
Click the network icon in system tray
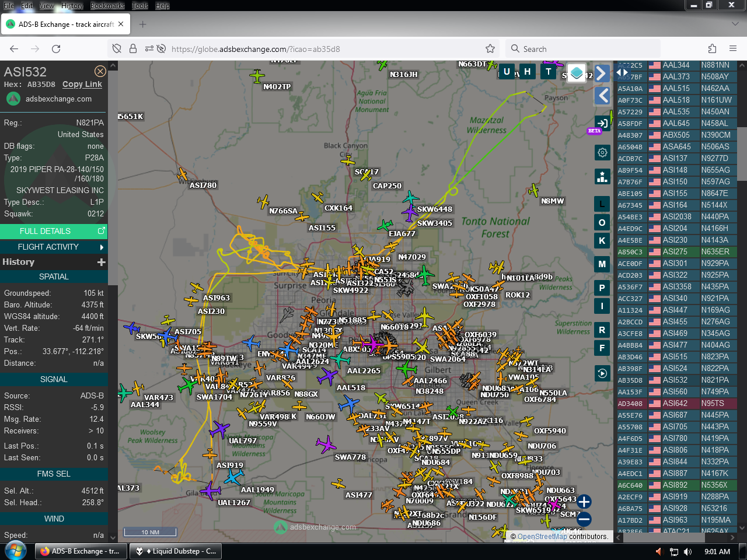pyautogui.click(x=673, y=552)
